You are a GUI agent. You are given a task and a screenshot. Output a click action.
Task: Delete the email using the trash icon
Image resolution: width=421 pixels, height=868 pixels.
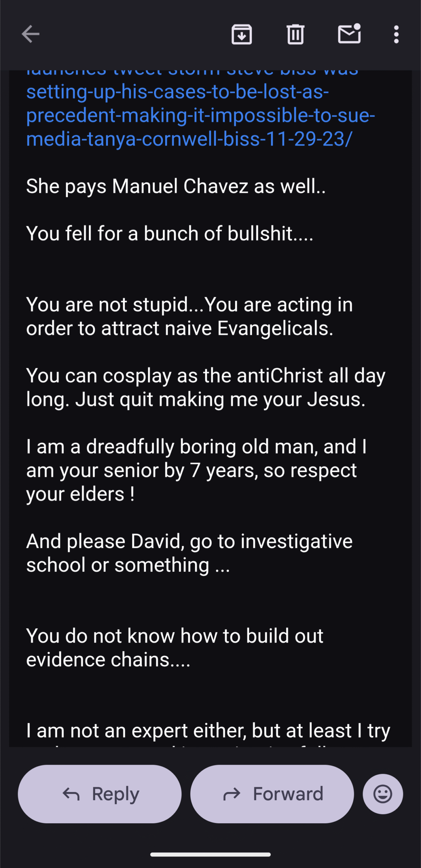[x=295, y=34]
